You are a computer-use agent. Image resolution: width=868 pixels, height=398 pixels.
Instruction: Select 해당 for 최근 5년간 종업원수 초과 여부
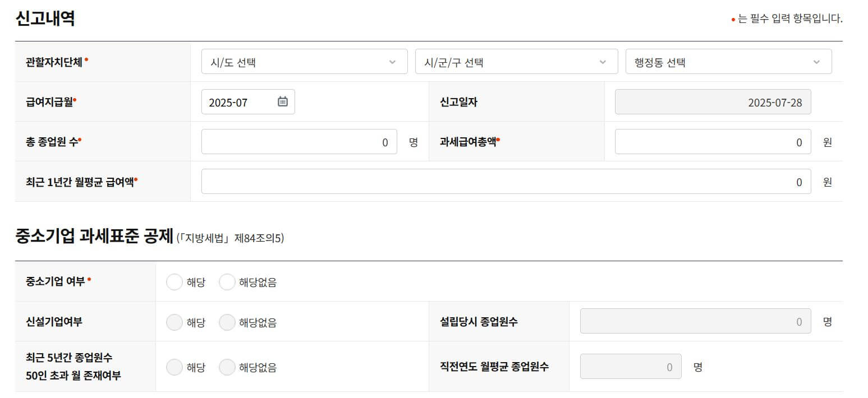pyautogui.click(x=174, y=367)
